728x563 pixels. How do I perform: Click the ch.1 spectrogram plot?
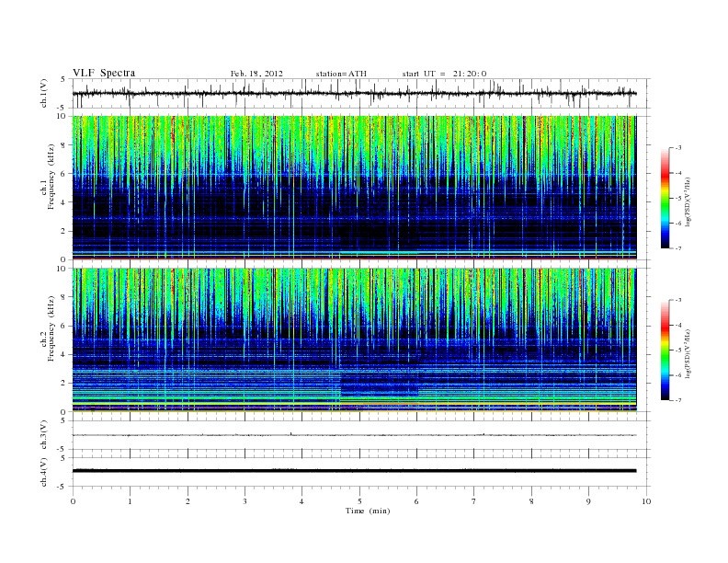354,188
